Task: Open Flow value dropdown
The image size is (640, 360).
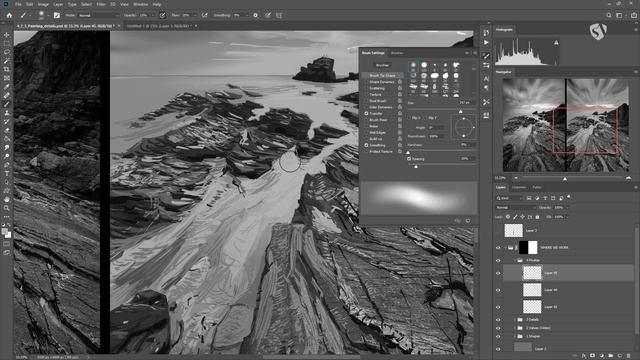Action: click(195, 15)
